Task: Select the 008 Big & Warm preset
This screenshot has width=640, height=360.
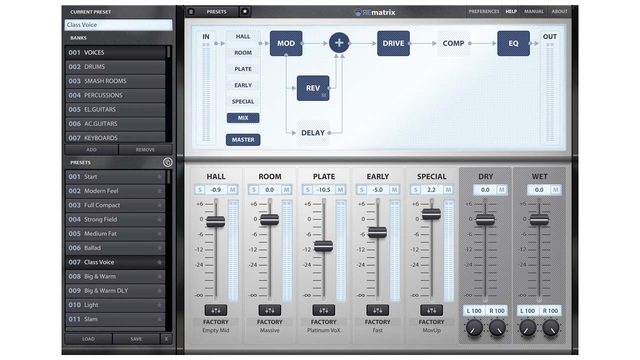Action: coord(115,277)
